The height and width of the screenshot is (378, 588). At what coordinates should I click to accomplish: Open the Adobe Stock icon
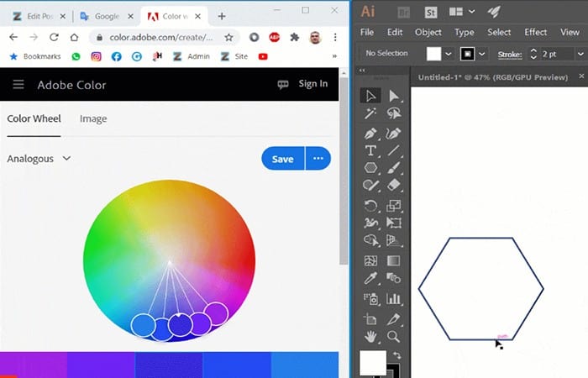[431, 13]
